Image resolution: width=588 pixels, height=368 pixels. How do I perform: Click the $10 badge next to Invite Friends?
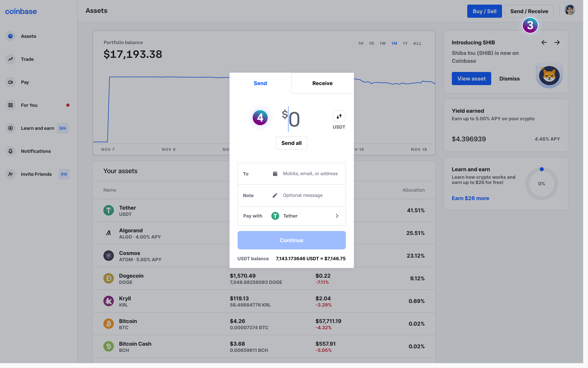point(64,174)
